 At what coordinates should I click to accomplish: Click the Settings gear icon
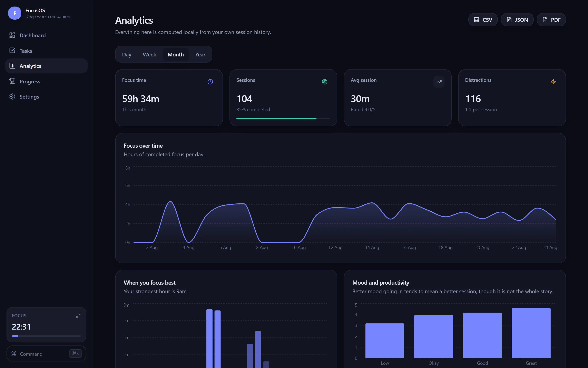click(12, 97)
